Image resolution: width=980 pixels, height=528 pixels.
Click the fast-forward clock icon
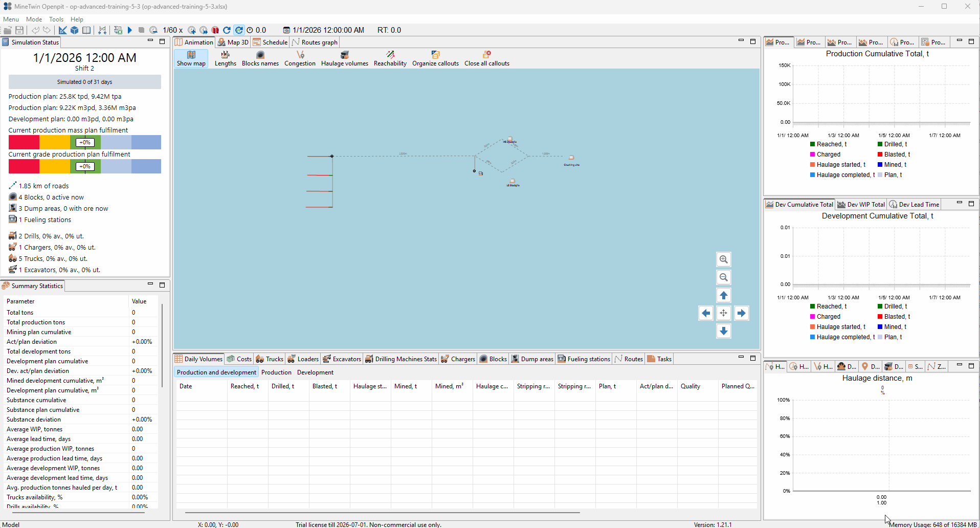coord(204,30)
